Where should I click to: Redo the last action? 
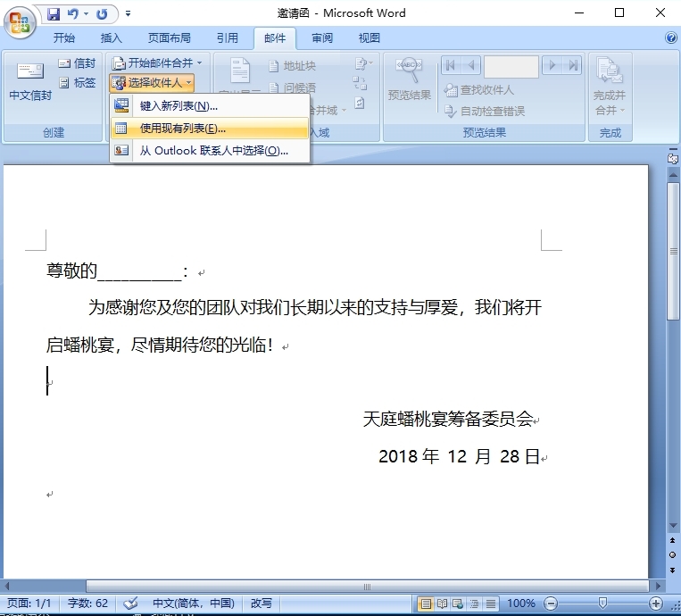[102, 14]
